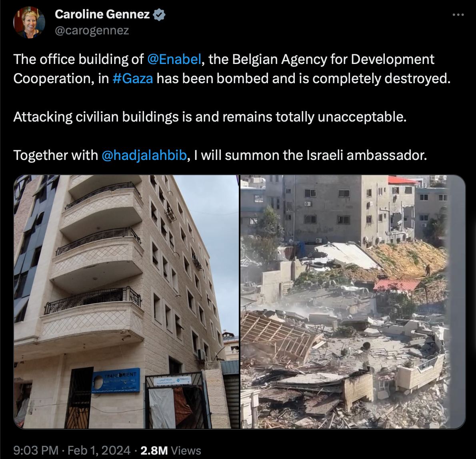Click the 2.8M Views count
Viewport: 476px width, 459px height.
[171, 451]
